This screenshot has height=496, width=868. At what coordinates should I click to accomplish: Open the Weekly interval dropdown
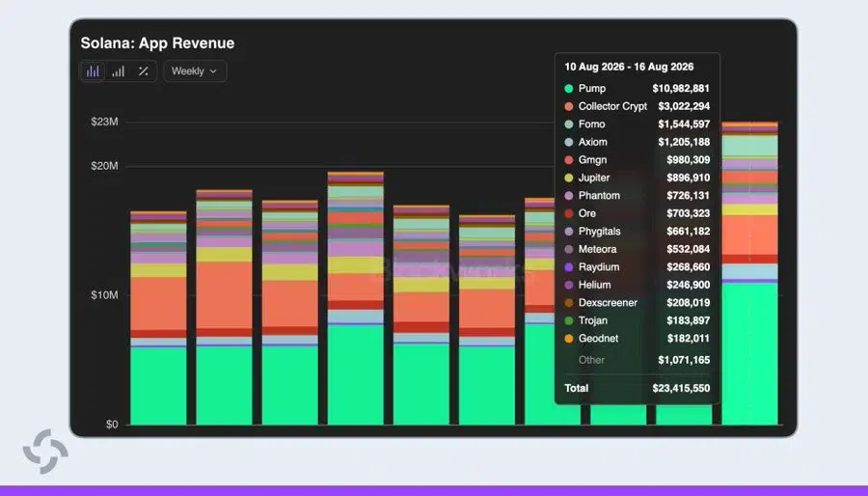(194, 71)
